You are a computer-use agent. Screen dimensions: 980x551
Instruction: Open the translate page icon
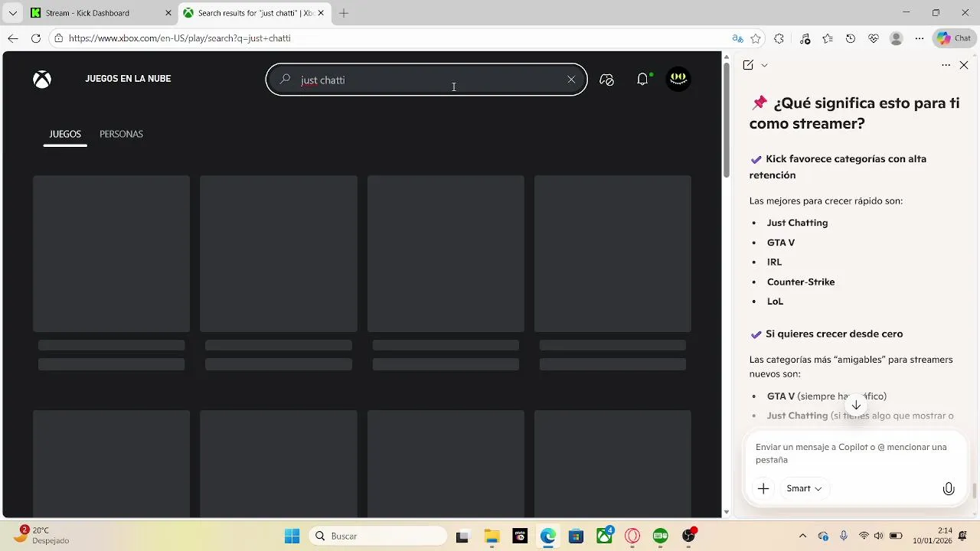737,38
